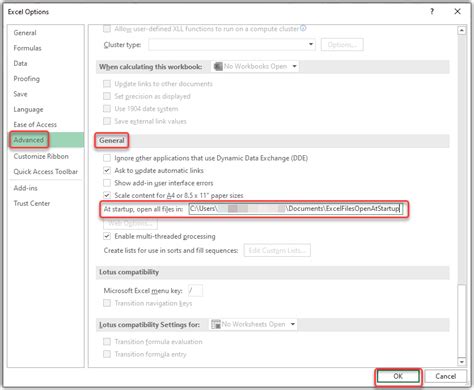Toggle Transition navigation keys checkbox
The width and height of the screenshot is (474, 390).
coord(107,303)
